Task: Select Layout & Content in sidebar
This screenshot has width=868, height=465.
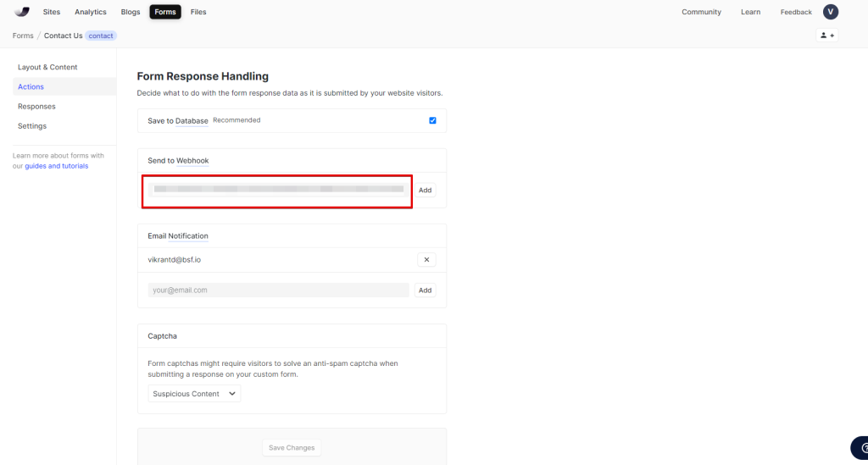Action: [x=47, y=67]
